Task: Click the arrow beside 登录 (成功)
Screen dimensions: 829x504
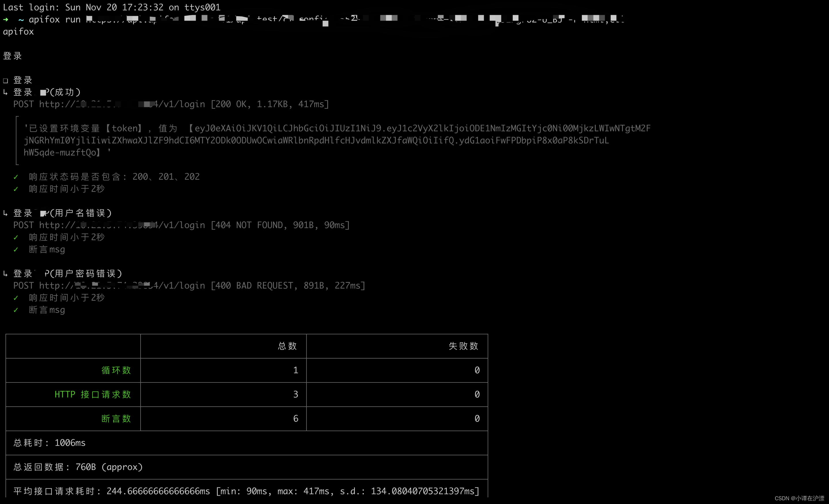Action: (5, 92)
